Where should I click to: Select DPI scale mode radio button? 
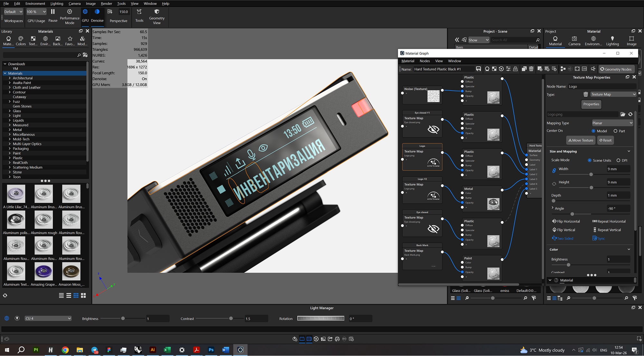tap(618, 160)
